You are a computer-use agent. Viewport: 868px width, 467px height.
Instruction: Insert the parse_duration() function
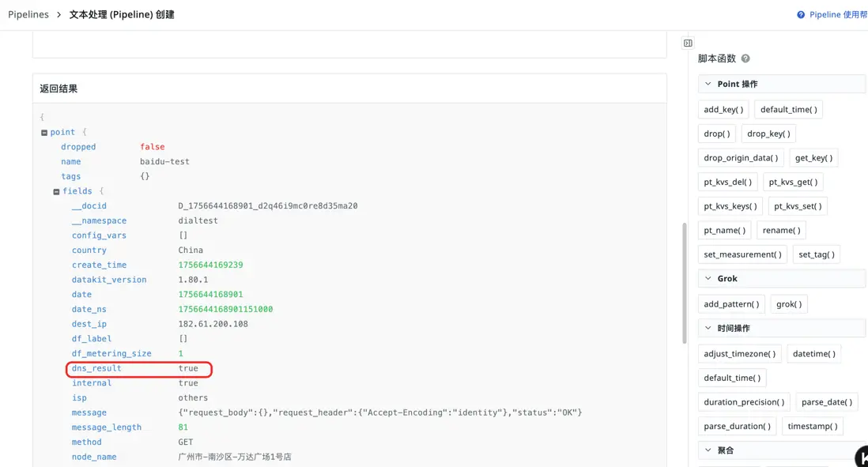[x=737, y=427]
